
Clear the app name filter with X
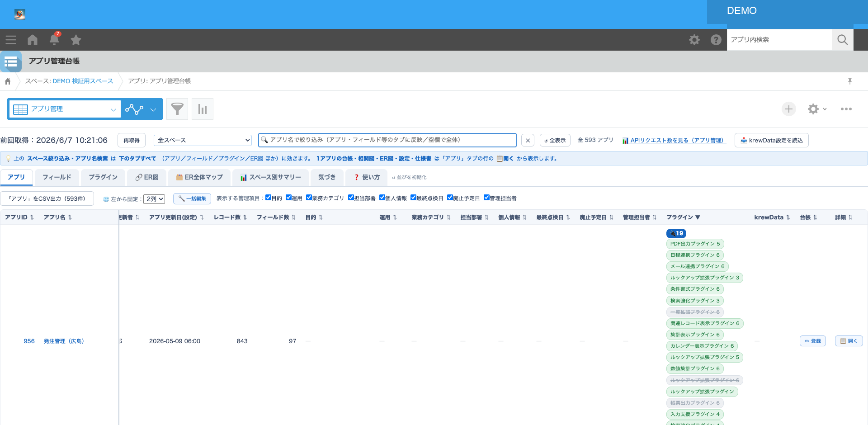[x=528, y=140]
